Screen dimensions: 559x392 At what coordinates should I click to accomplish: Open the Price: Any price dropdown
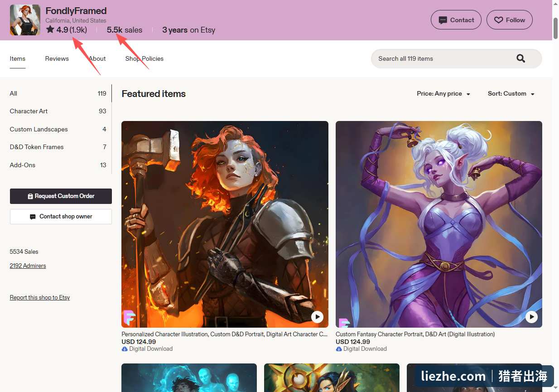pos(443,94)
